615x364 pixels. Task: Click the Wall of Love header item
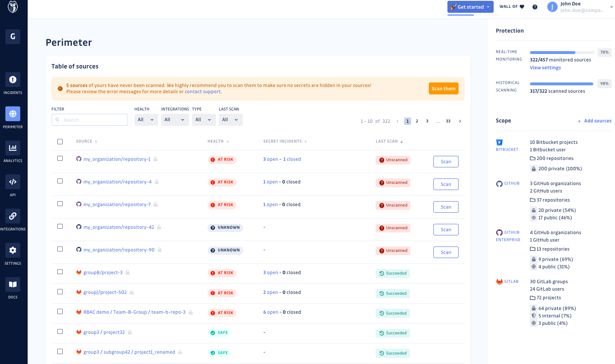[x=511, y=7]
